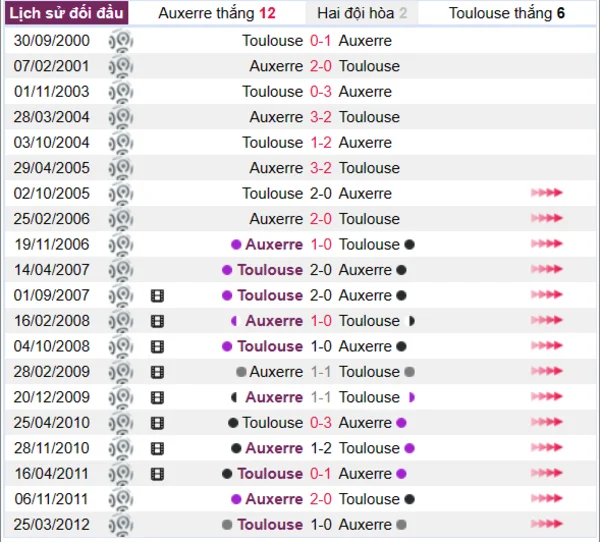Select the Hai đội hòa 2 tab
Image resolution: width=600 pixels, height=542 pixels.
[x=362, y=13]
